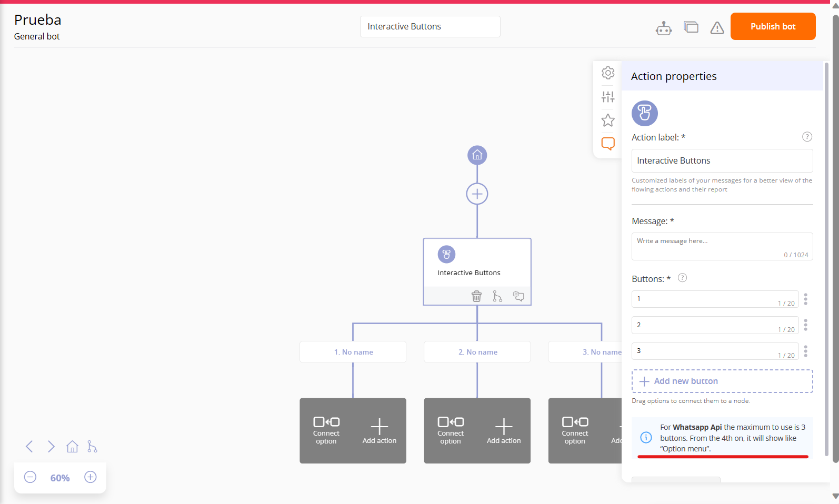This screenshot has height=504, width=839.
Task: Click Publish bot button
Action: pyautogui.click(x=773, y=26)
